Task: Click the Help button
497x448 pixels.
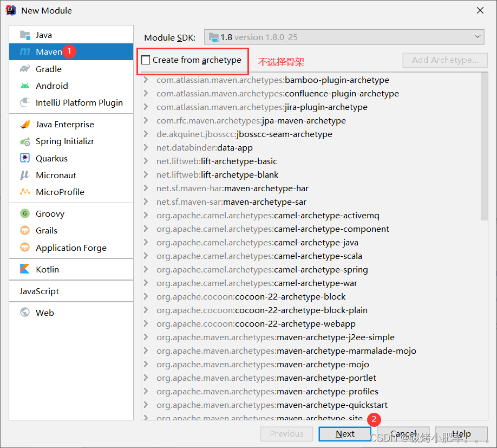Action: (x=461, y=434)
